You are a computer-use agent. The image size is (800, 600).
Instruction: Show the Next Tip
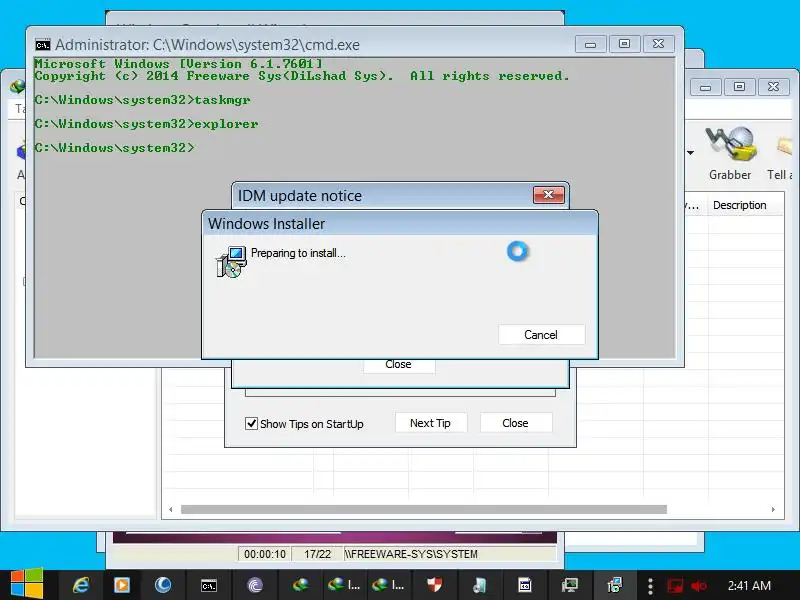click(x=431, y=423)
